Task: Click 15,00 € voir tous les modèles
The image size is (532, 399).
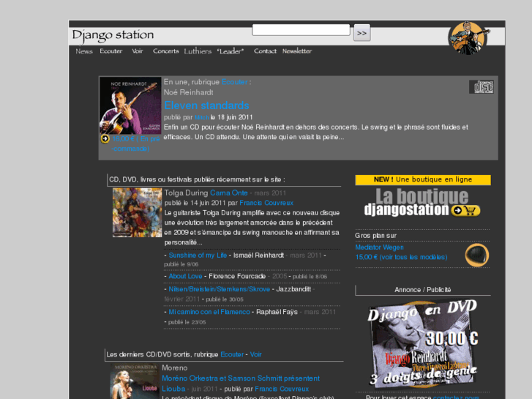Action: [401, 257]
